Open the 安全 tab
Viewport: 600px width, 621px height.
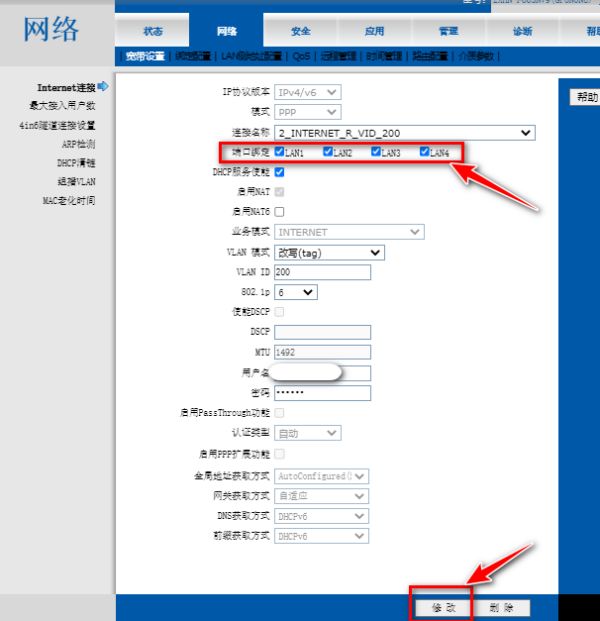click(300, 31)
